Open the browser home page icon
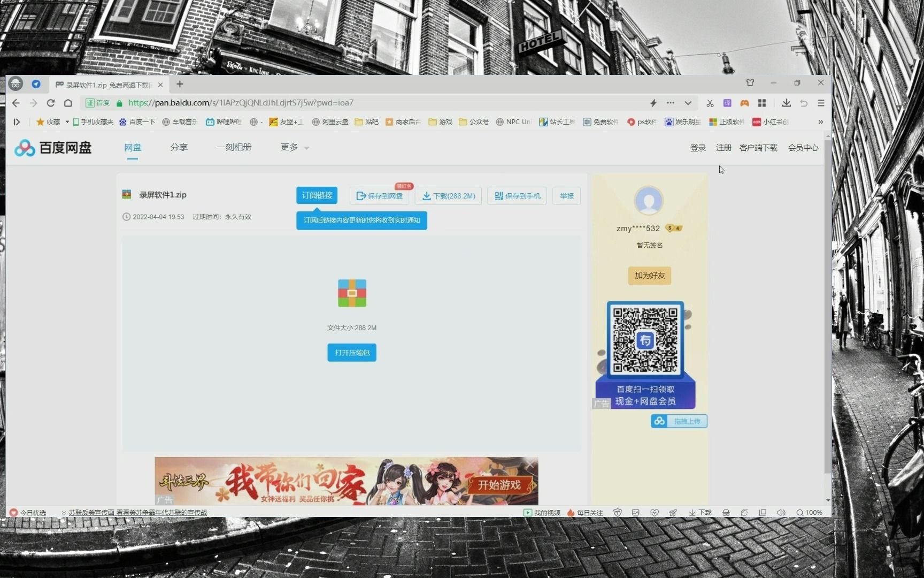Viewport: 924px width, 578px height. coord(68,103)
